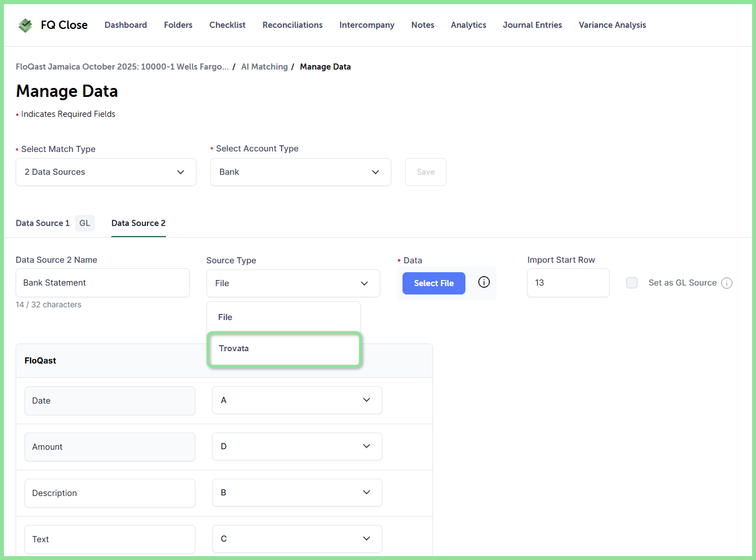Follow the FloQast Jamaica October 2025 breadcrumb

click(122, 67)
